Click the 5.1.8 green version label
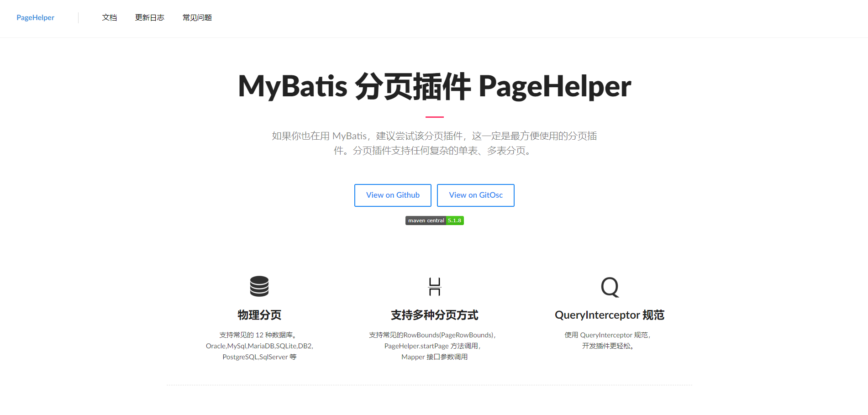The width and height of the screenshot is (868, 415). point(455,221)
